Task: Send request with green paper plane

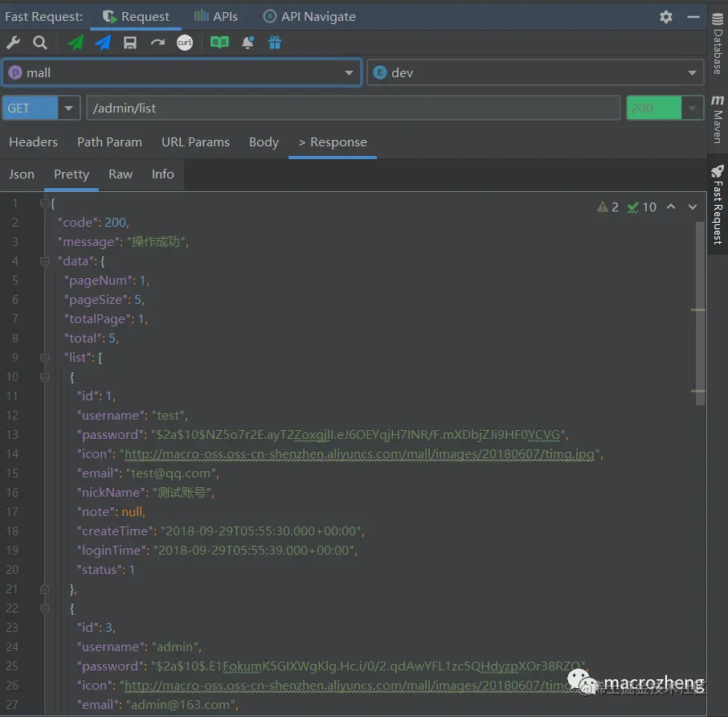Action: 76,43
